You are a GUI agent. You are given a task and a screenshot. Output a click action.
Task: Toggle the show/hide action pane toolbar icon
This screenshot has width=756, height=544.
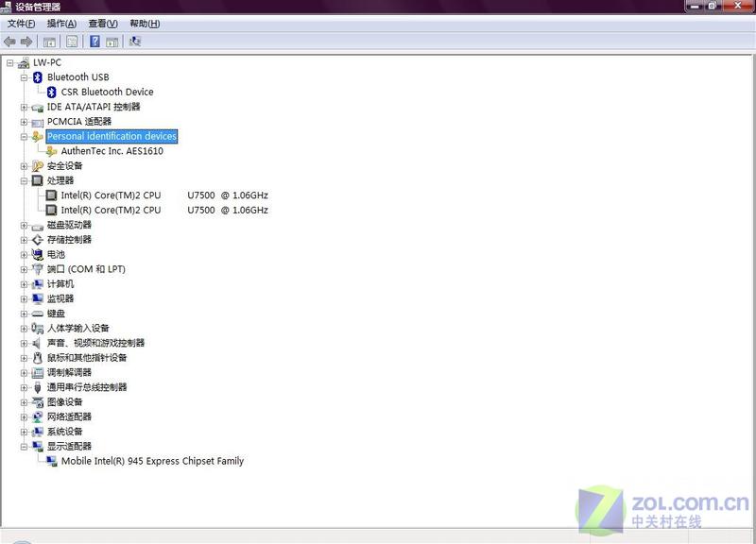coord(112,42)
